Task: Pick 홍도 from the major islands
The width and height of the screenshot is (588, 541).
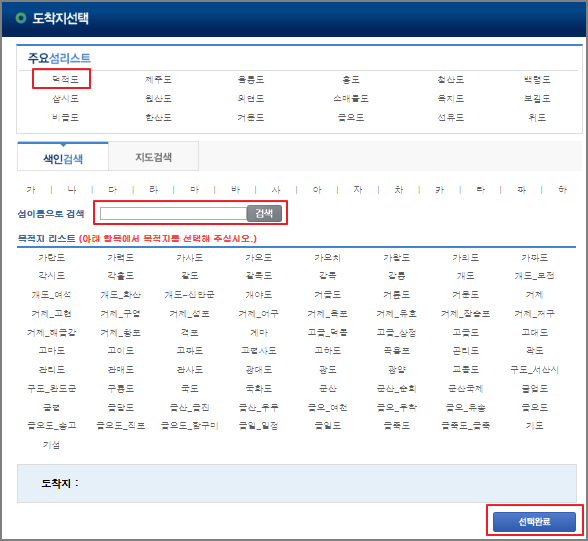Action: click(x=351, y=79)
